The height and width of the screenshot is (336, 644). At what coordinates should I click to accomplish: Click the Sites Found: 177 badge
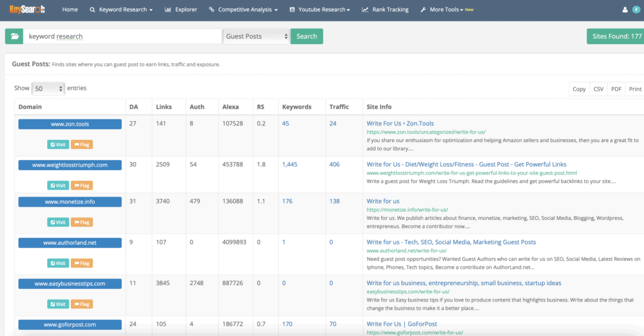pyautogui.click(x=615, y=36)
